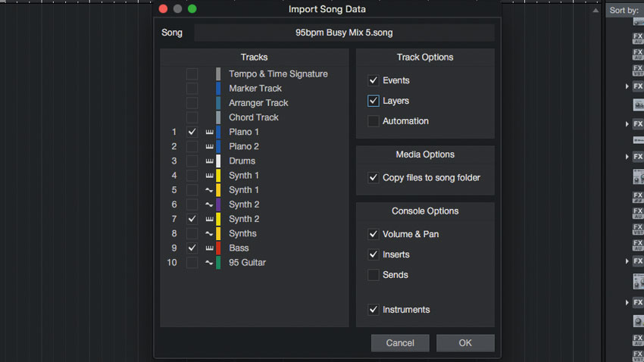The width and height of the screenshot is (644, 362).
Task: Select the Chord Track entry
Action: tap(255, 117)
